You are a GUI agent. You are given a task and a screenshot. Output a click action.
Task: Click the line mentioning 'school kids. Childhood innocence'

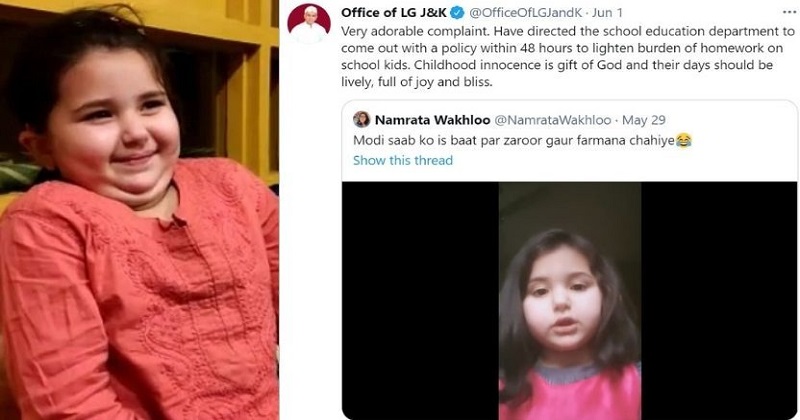click(x=557, y=65)
